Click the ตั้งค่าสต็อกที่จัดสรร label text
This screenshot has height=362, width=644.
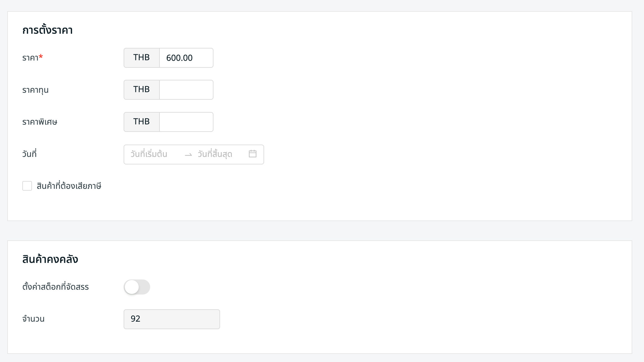55,287
